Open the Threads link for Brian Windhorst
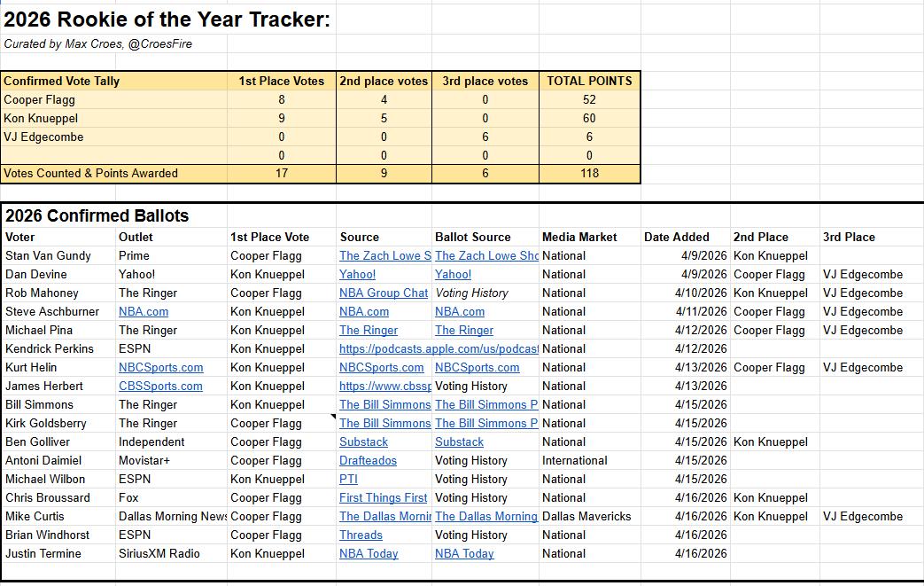 tap(361, 535)
